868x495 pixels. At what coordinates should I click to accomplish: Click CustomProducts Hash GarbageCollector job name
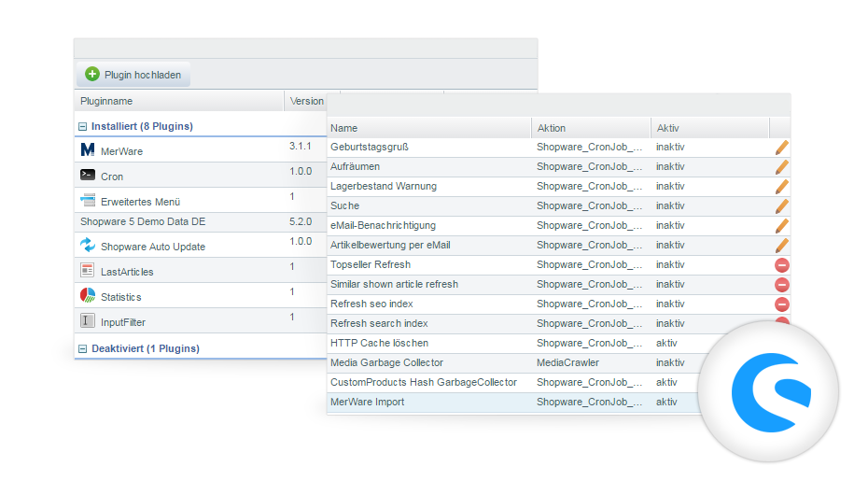[x=424, y=382]
